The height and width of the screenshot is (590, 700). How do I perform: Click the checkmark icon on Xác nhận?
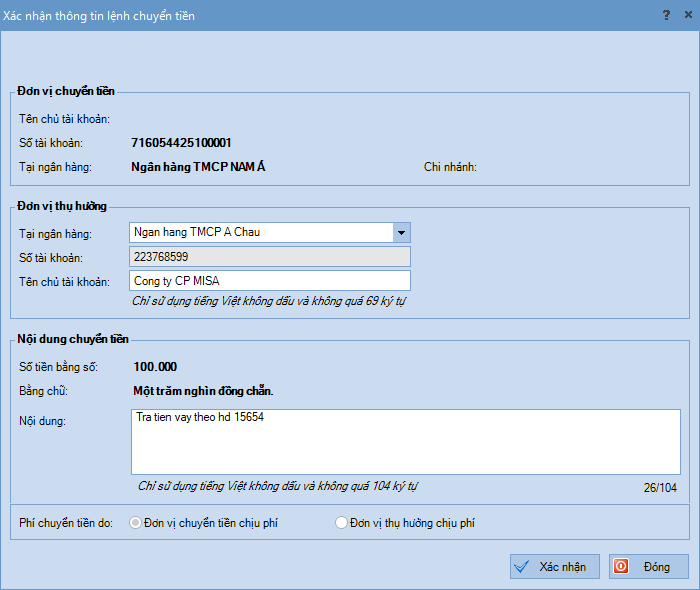tap(521, 567)
